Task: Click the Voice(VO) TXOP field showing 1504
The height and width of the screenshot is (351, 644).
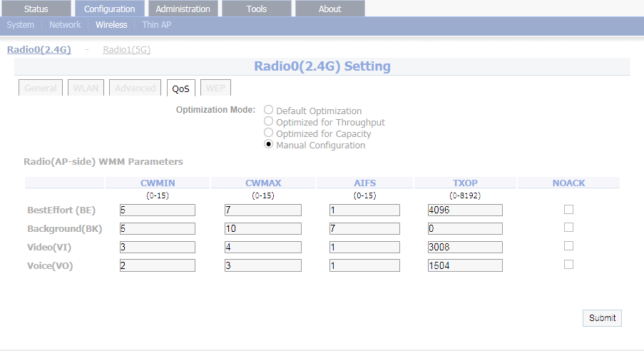Action: [x=465, y=265]
